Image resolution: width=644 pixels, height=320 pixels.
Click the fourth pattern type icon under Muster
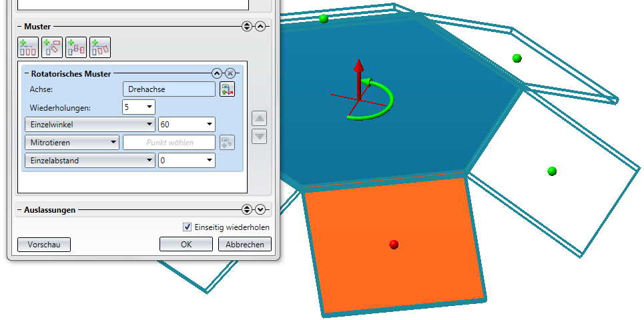click(x=100, y=47)
